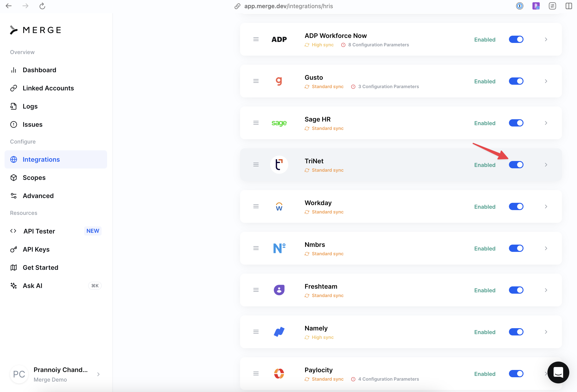
Task: Toggle off the Workday integration
Action: pyautogui.click(x=516, y=206)
